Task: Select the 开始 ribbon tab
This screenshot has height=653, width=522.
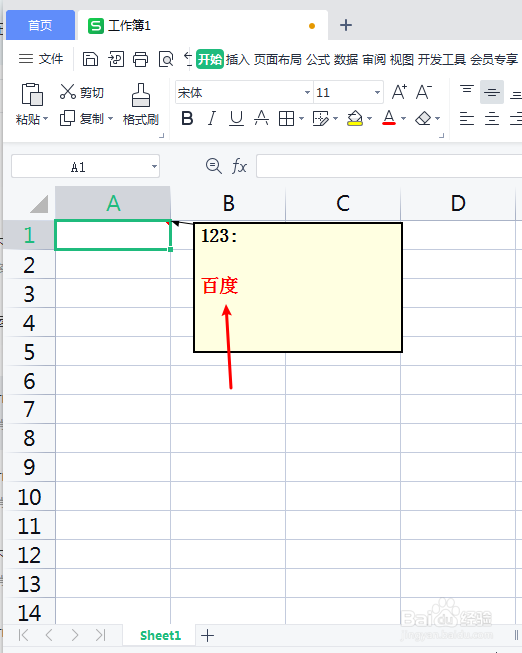Action: pos(210,59)
